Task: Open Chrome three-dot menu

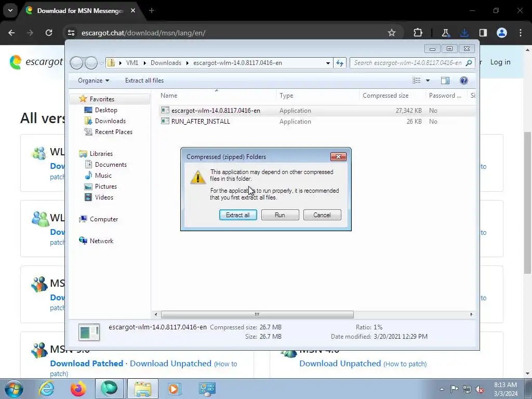Action: tap(521, 33)
